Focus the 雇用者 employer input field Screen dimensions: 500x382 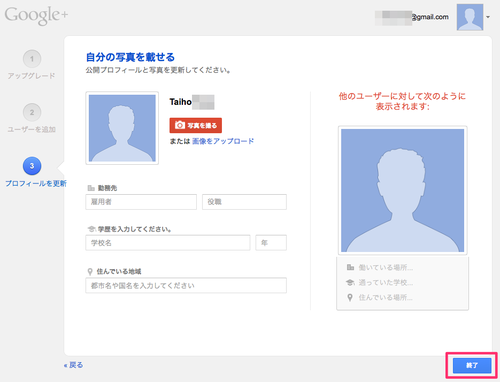point(141,202)
